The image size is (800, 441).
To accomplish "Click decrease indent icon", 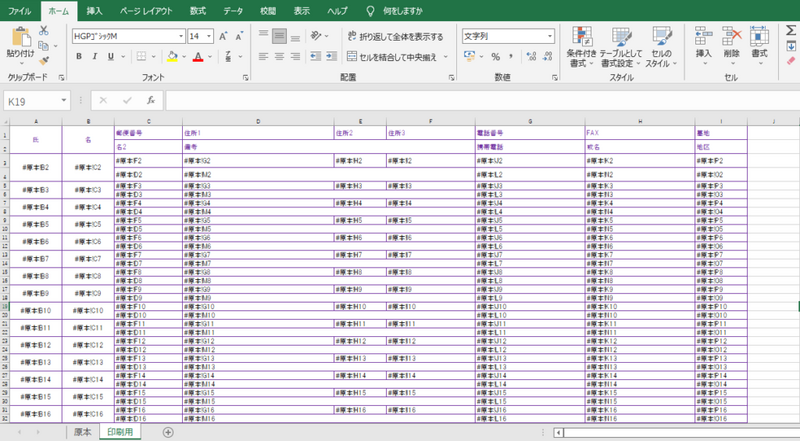I will click(315, 57).
